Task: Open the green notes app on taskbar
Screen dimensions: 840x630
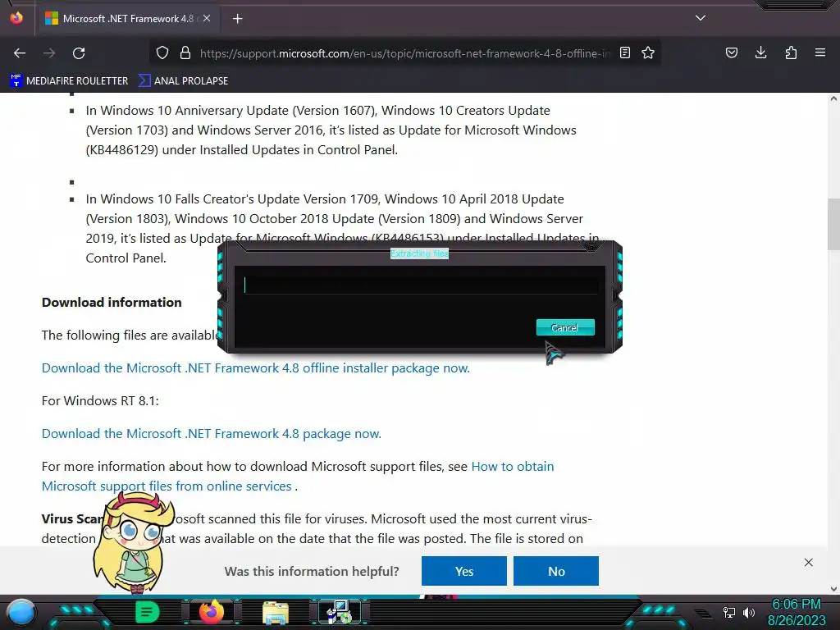Action: pyautogui.click(x=148, y=612)
